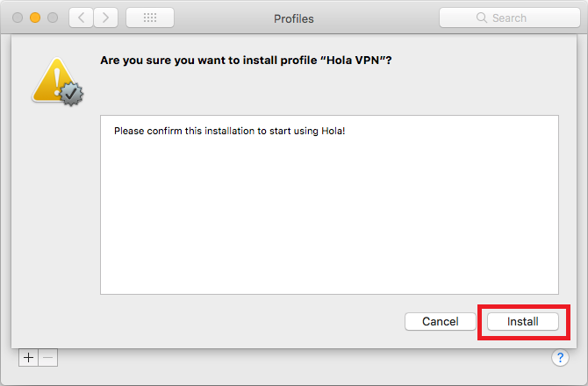Click the install profile "Hola VPN" heading

point(246,61)
